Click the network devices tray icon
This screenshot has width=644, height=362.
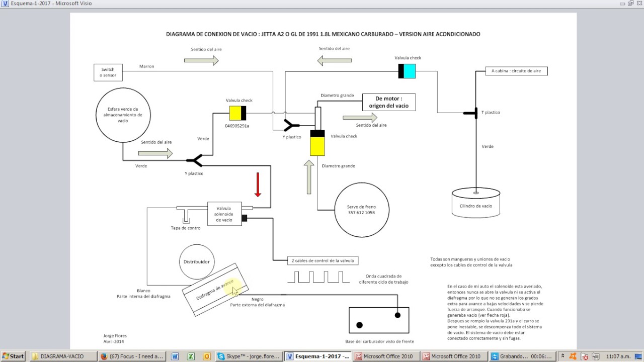[595, 356]
